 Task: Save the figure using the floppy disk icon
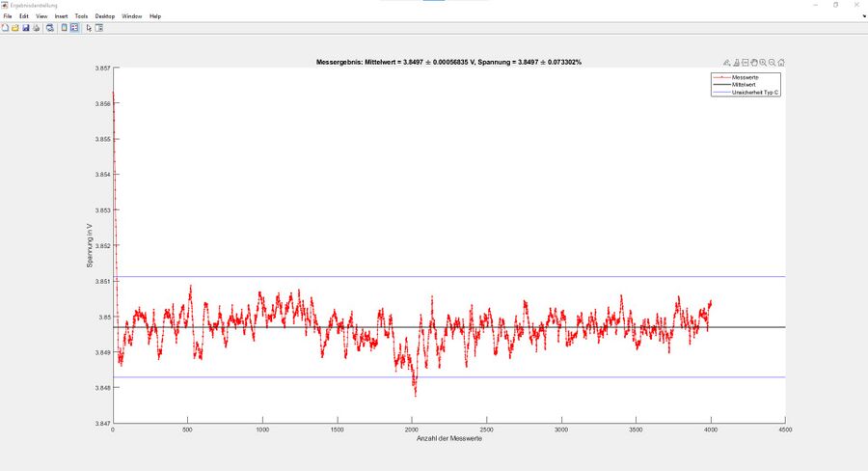tap(26, 28)
